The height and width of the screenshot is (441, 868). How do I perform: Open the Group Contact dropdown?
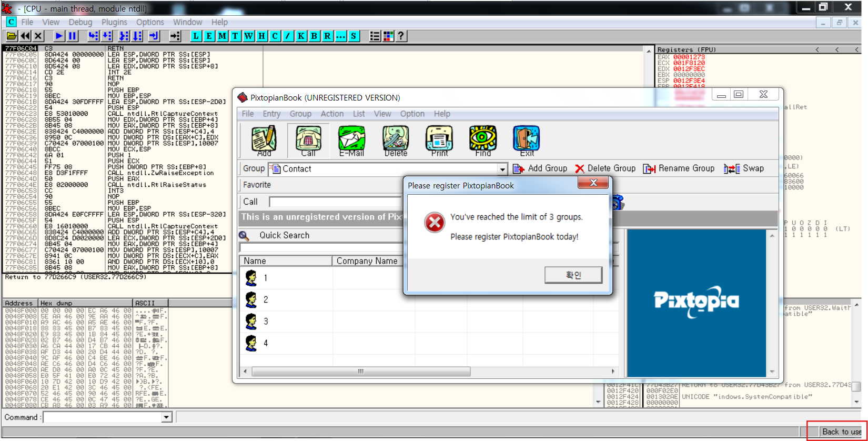pos(502,169)
